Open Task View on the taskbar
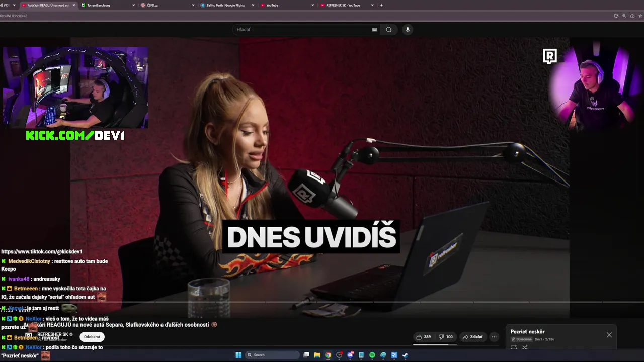644x362 pixels. click(x=306, y=355)
